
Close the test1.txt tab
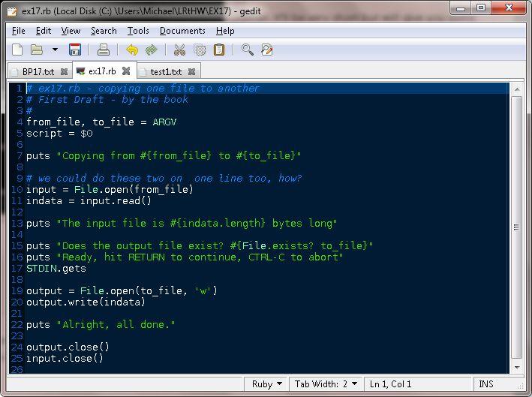pos(191,71)
